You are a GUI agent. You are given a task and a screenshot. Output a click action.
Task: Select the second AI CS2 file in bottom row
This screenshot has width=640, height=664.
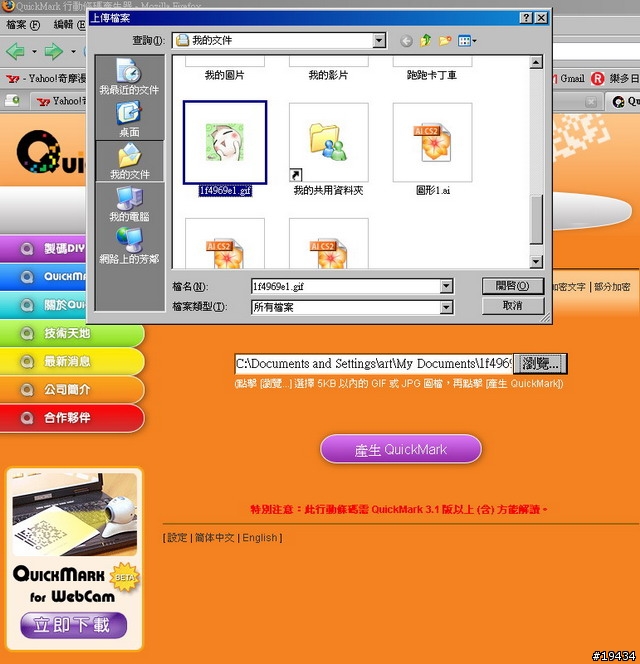tap(329, 243)
